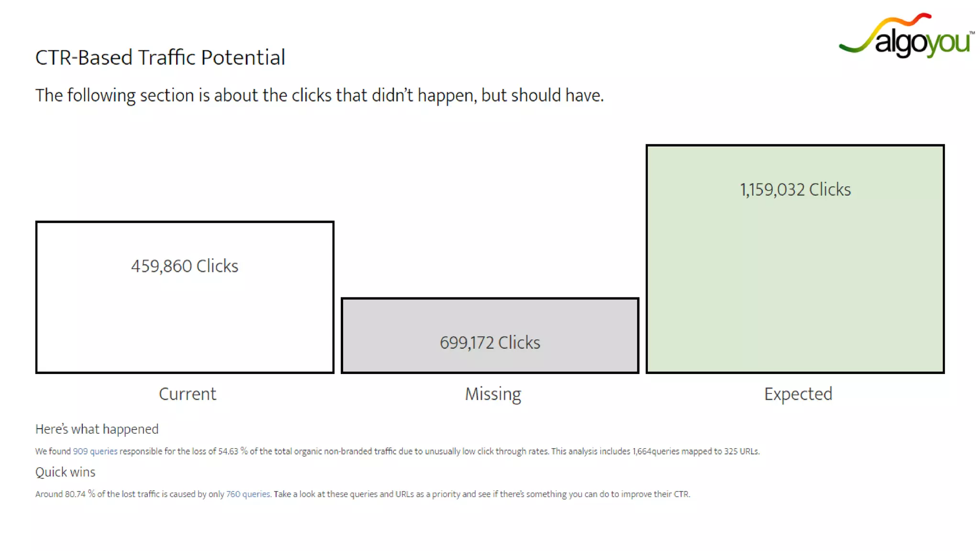Click the CTR-Based Traffic Potential title
The image size is (980, 551).
point(160,57)
